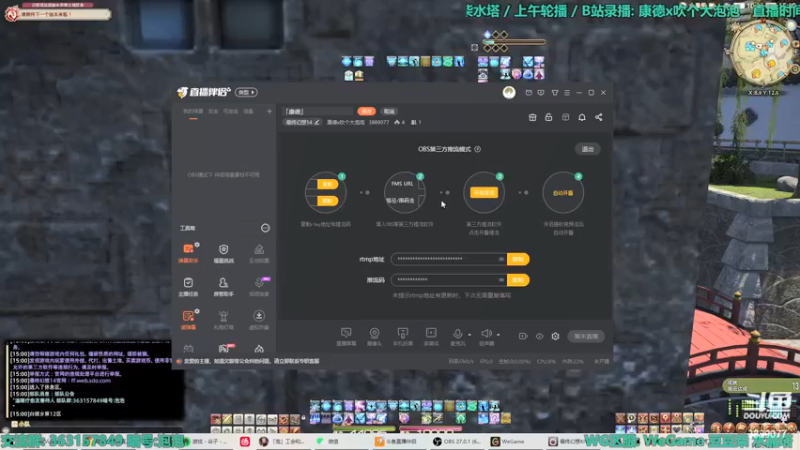Open the room manager assistant tool
The image size is (800, 450).
pos(223,287)
